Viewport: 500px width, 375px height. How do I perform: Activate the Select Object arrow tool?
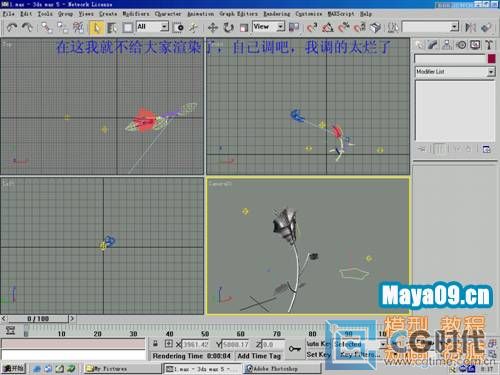(x=96, y=27)
